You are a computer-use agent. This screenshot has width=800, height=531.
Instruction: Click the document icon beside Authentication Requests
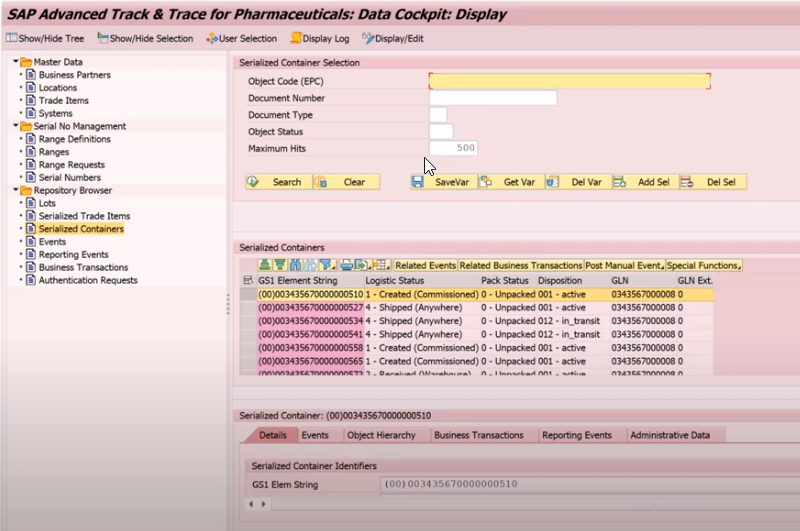click(31, 280)
